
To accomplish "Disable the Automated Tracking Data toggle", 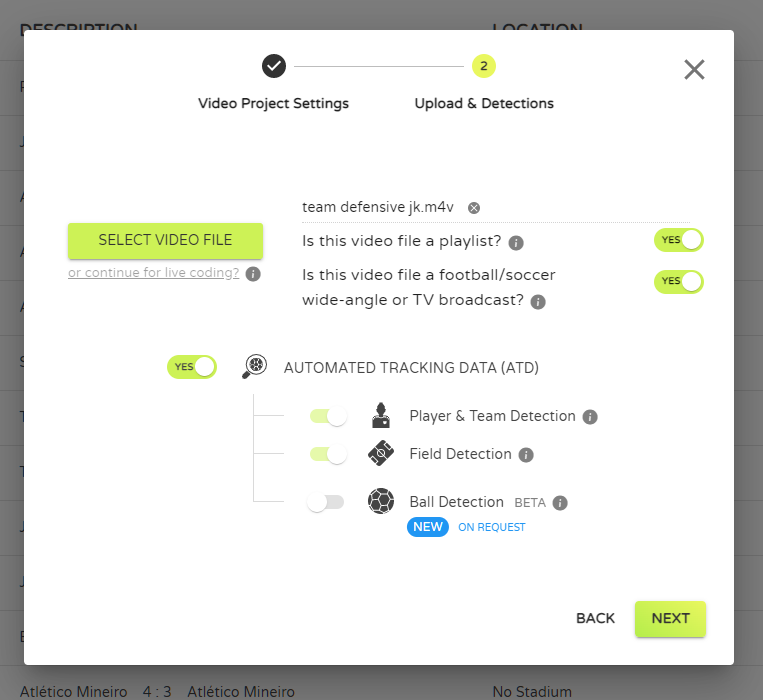I will [x=192, y=367].
